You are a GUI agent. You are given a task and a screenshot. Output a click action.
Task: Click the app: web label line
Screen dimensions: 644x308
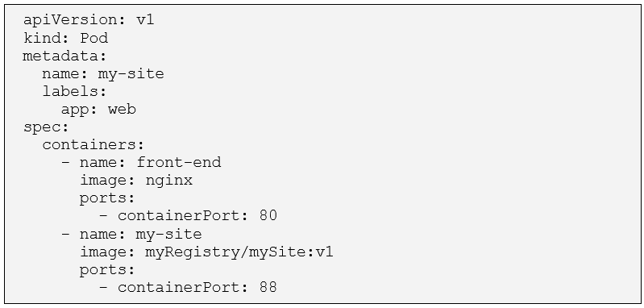[98, 109]
